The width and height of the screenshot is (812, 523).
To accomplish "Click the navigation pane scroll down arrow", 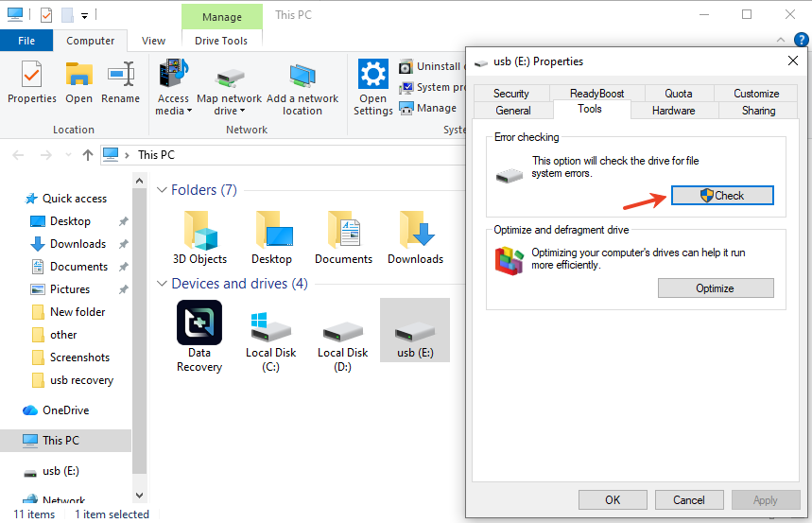I will click(x=139, y=496).
